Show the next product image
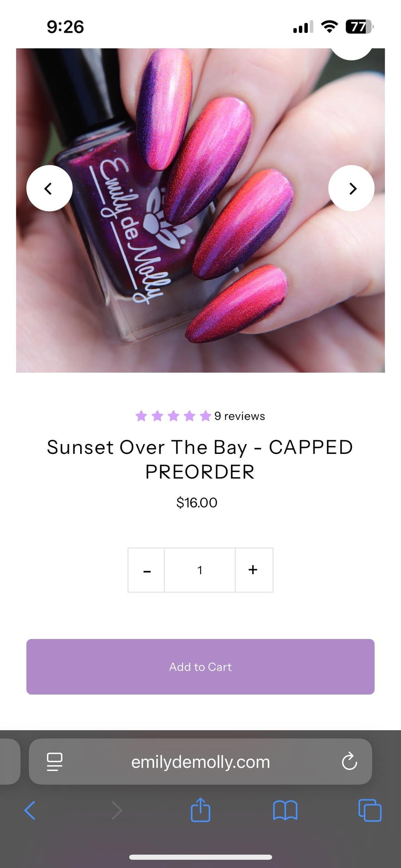The image size is (401, 868). point(351,188)
